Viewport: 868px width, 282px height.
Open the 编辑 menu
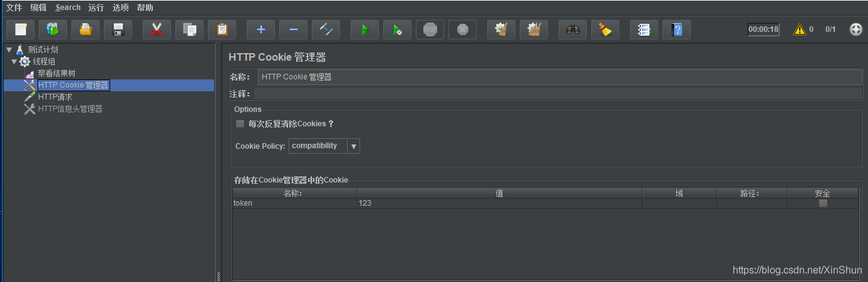(39, 8)
